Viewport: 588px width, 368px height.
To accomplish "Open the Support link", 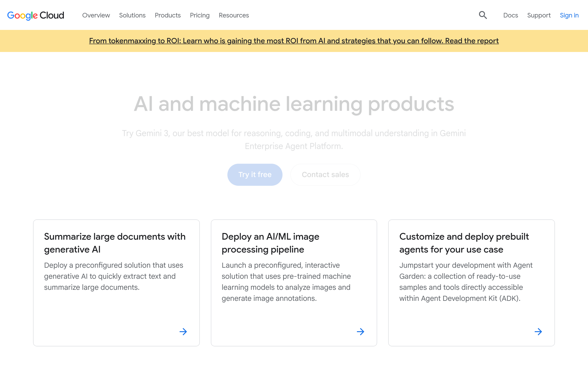I will coord(539,15).
